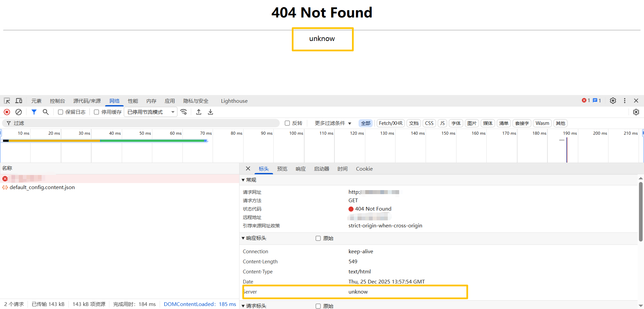
Task: Export HAR file with download icon
Action: [210, 112]
